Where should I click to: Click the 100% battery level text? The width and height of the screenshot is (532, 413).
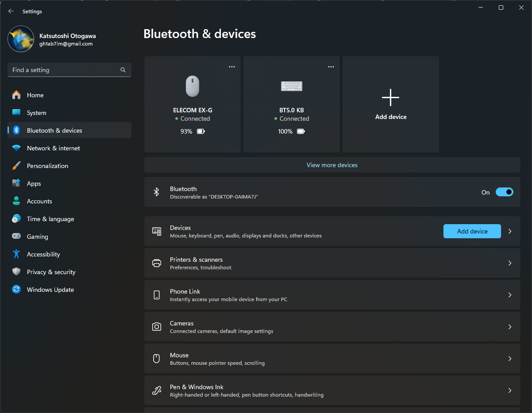(x=285, y=131)
